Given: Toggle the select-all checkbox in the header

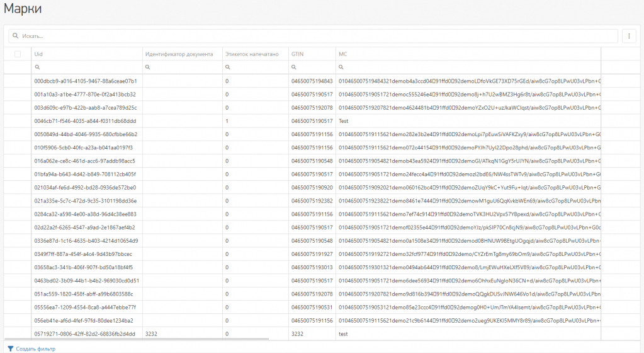Looking at the screenshot, I should [x=18, y=54].
